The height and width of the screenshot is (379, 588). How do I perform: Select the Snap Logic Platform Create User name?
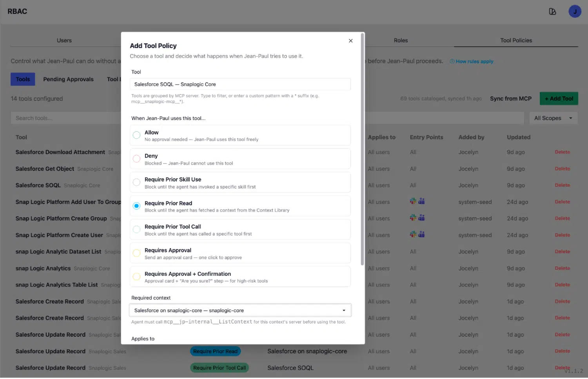(59, 235)
